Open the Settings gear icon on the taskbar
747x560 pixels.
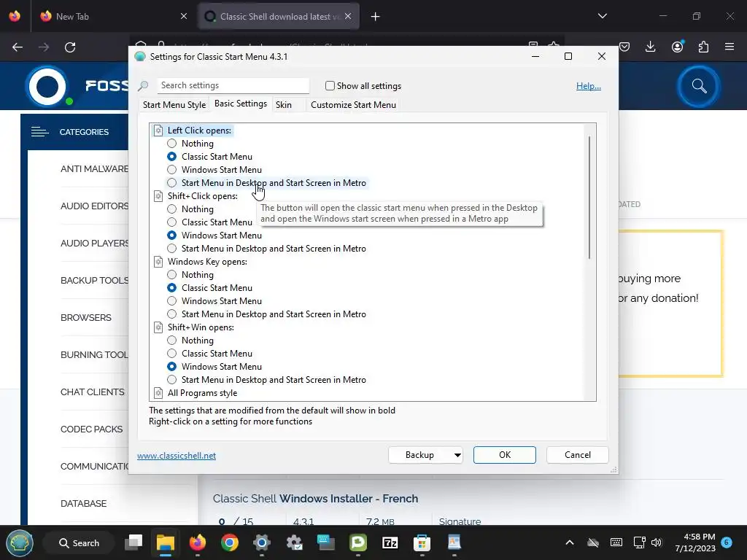262,542
